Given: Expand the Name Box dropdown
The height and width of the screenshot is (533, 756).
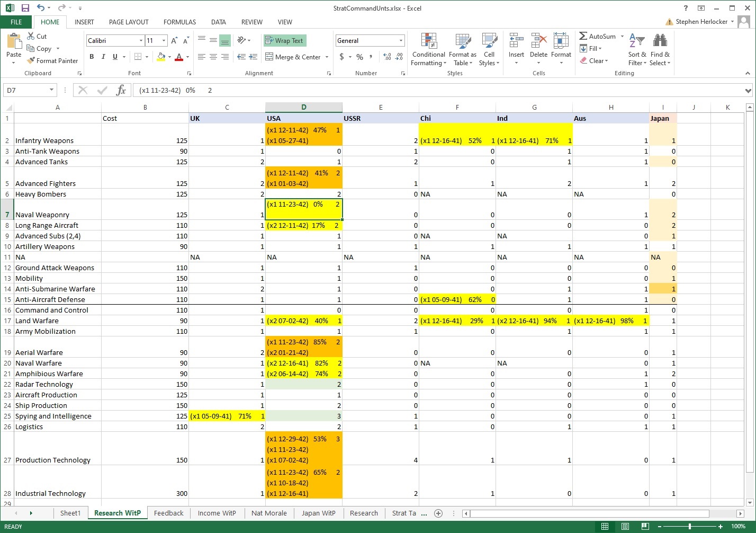Looking at the screenshot, I should coord(51,90).
